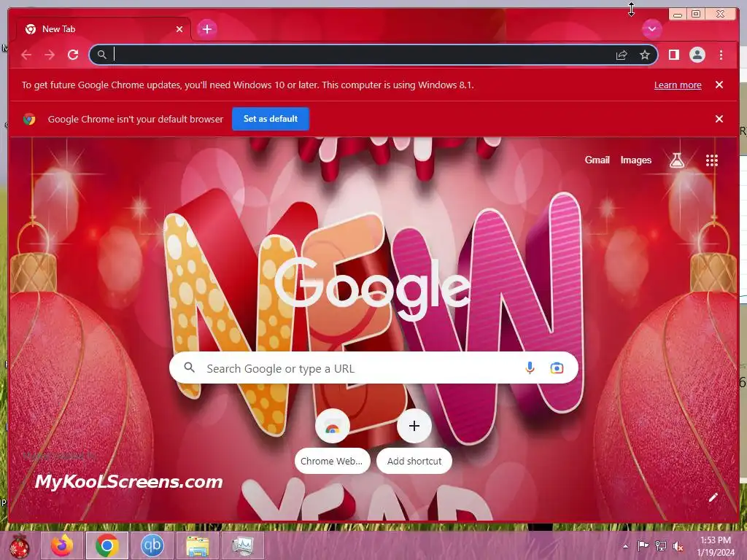The image size is (747, 560).
Task: Click the magnifier icon in the address bar
Action: click(102, 55)
